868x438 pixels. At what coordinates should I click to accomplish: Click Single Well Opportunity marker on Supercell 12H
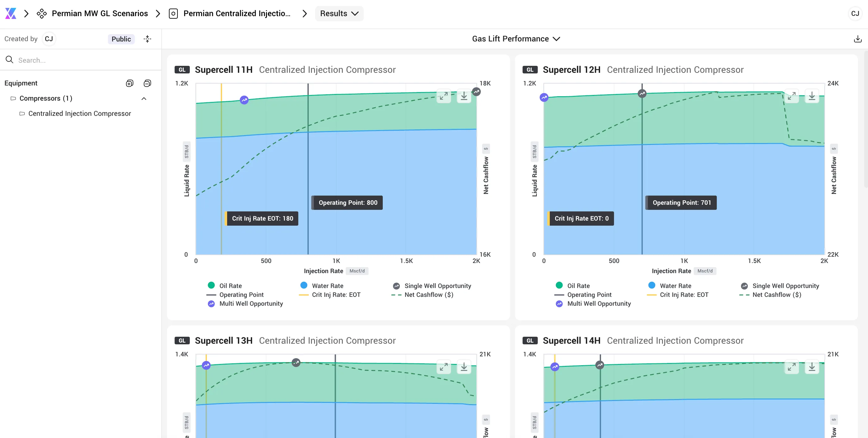pos(642,94)
